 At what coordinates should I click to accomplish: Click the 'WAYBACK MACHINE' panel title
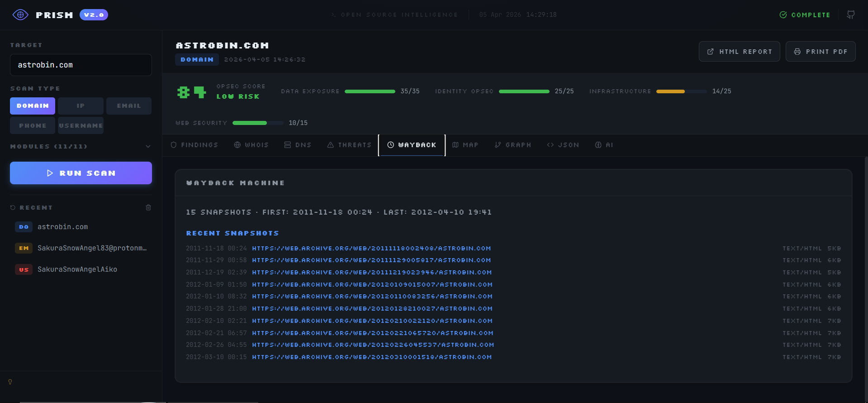(x=235, y=183)
